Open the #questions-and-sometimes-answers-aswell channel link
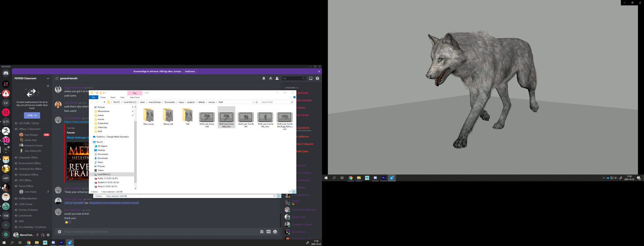The height and width of the screenshot is (246, 644). pos(114,203)
